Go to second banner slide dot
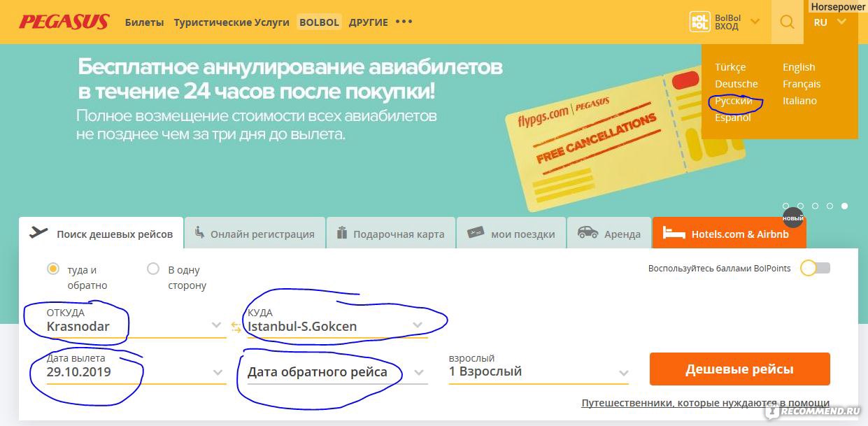Image resolution: width=868 pixels, height=426 pixels. click(800, 206)
